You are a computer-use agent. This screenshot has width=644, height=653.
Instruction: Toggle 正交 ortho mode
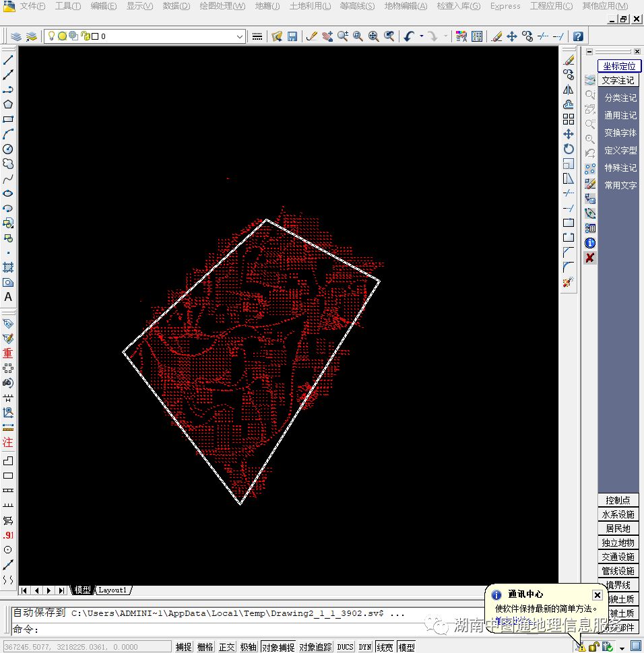pyautogui.click(x=227, y=647)
